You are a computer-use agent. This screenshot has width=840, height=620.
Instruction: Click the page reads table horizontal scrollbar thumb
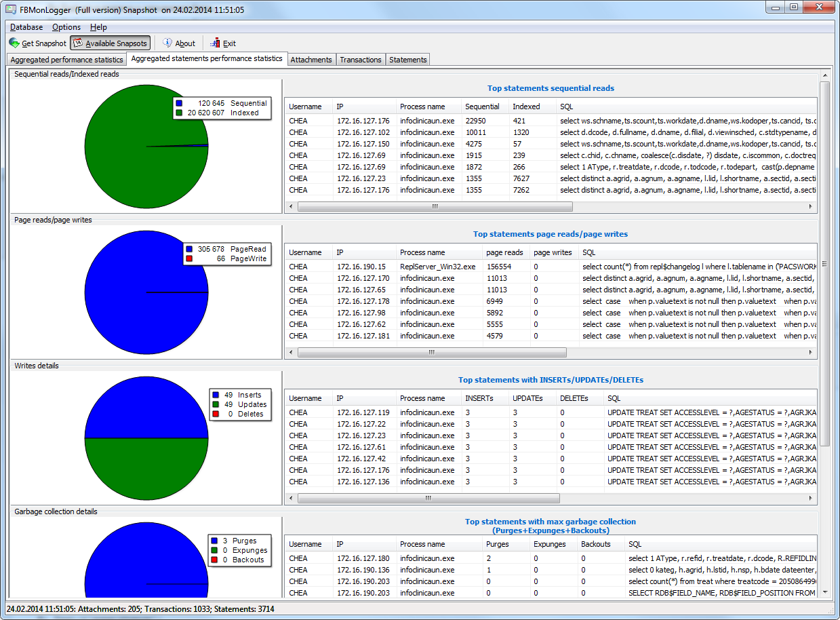(432, 353)
